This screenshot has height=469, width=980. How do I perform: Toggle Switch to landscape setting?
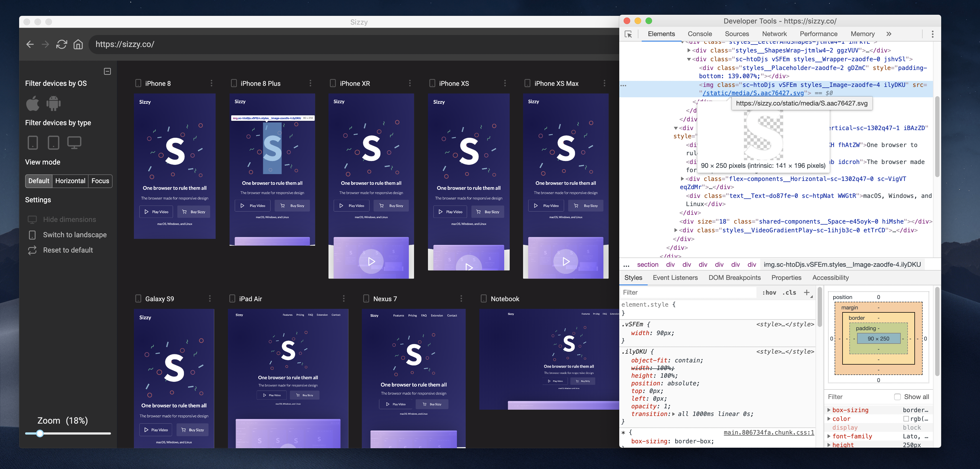pos(67,235)
